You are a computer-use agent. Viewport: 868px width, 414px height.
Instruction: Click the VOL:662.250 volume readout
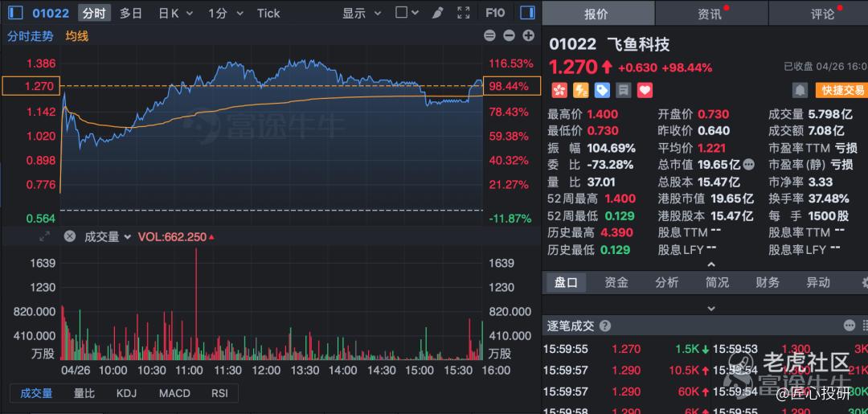coord(176,237)
